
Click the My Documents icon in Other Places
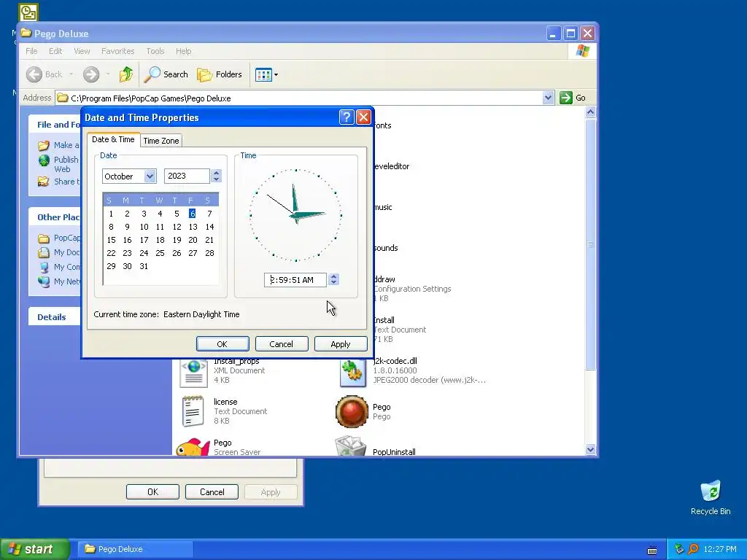(x=44, y=252)
